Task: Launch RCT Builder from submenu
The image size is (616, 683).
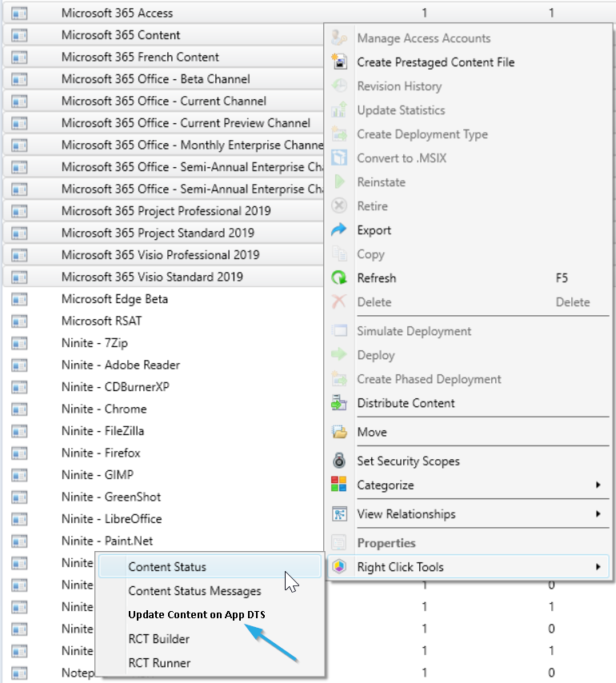Action: 158,639
